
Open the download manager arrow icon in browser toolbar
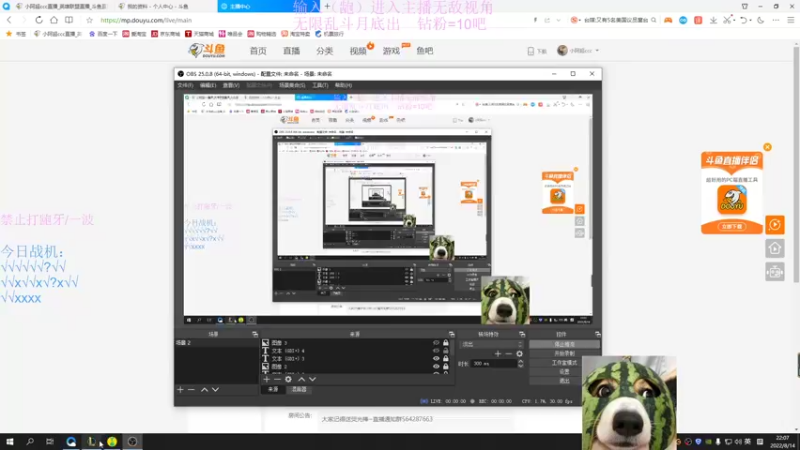[713, 20]
